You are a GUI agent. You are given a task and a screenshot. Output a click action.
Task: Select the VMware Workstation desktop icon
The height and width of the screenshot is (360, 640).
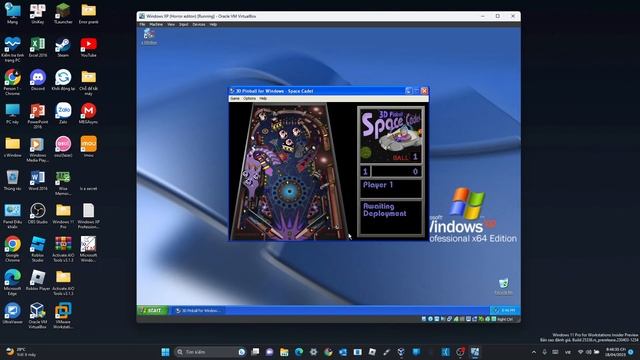[x=63, y=316]
